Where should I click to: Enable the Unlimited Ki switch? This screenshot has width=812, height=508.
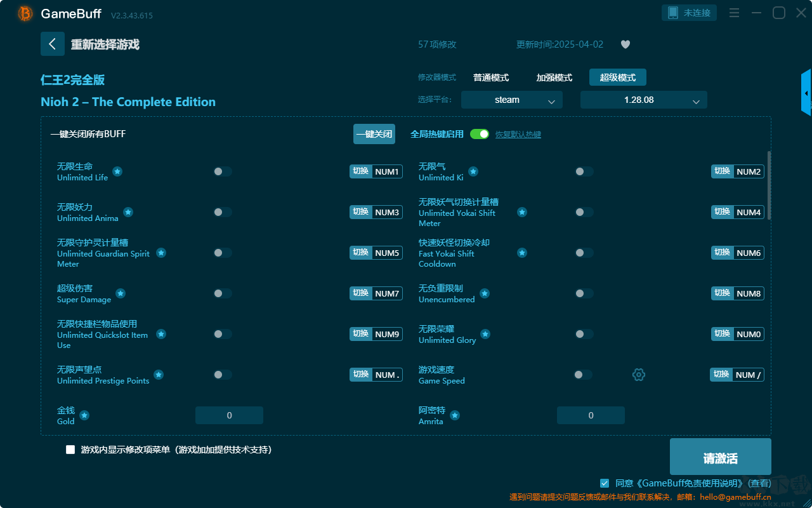point(584,171)
